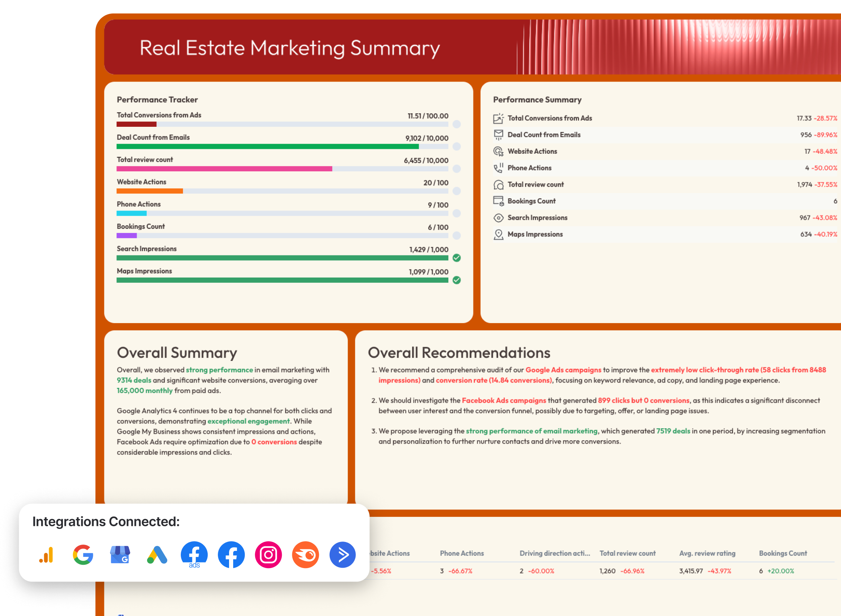Click the Google Analytics integration icon
This screenshot has height=616, width=841.
point(46,555)
